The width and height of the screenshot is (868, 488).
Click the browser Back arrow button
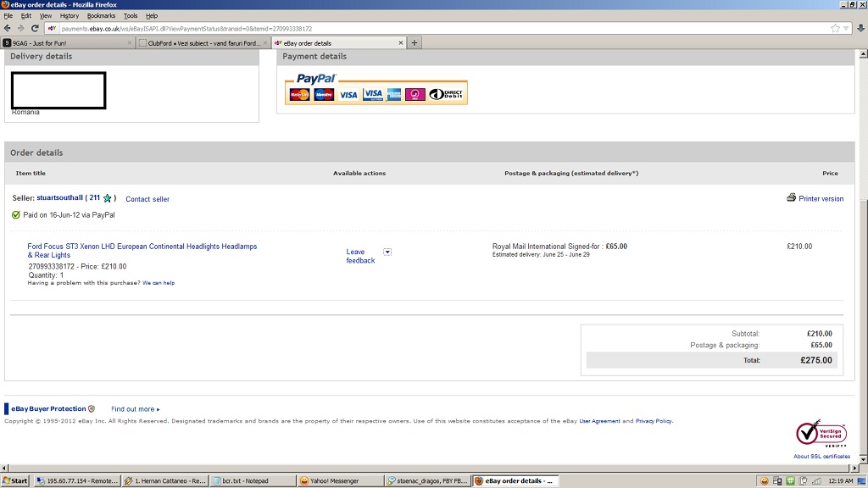click(x=7, y=28)
